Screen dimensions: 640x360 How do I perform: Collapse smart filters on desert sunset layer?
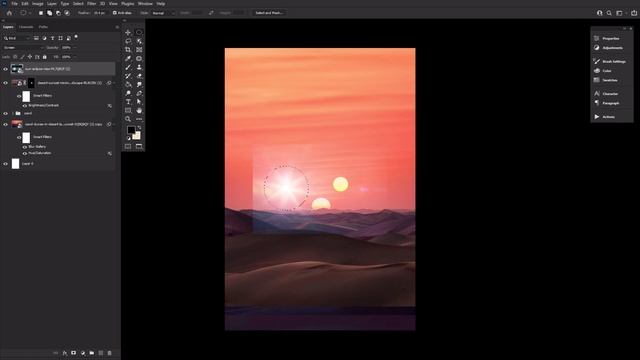113,83
